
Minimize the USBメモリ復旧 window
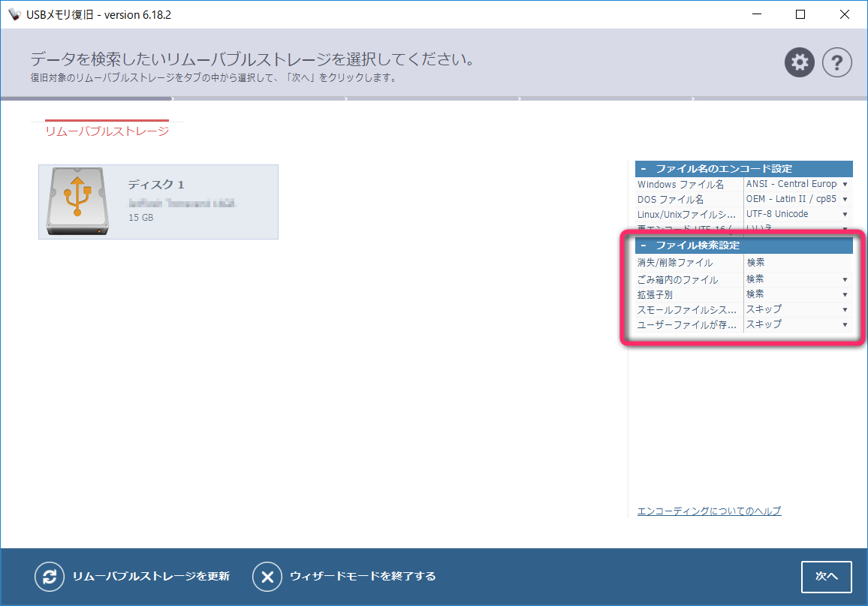tap(757, 14)
